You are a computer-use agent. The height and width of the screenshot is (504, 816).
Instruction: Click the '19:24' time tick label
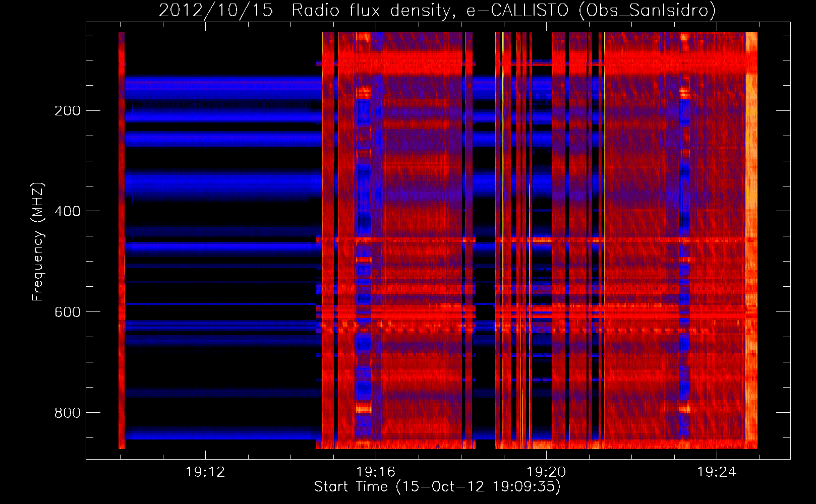(x=717, y=472)
